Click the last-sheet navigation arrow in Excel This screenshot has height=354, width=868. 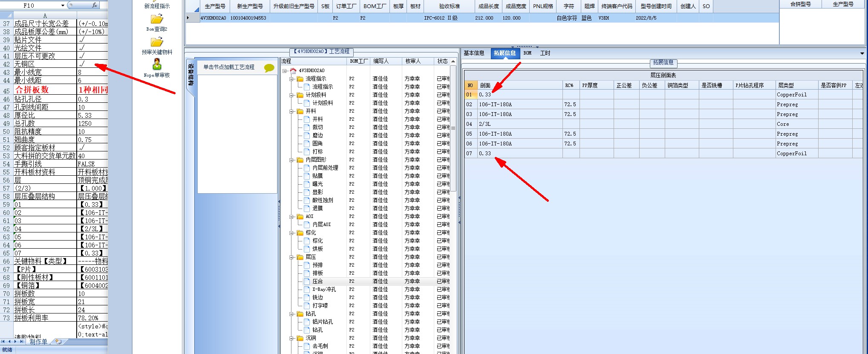click(21, 342)
